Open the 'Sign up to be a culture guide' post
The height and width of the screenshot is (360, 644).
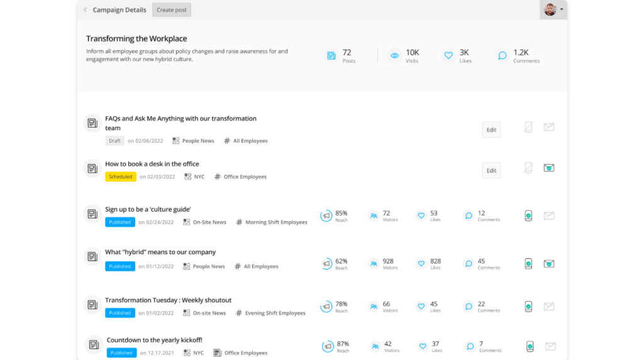pyautogui.click(x=148, y=209)
